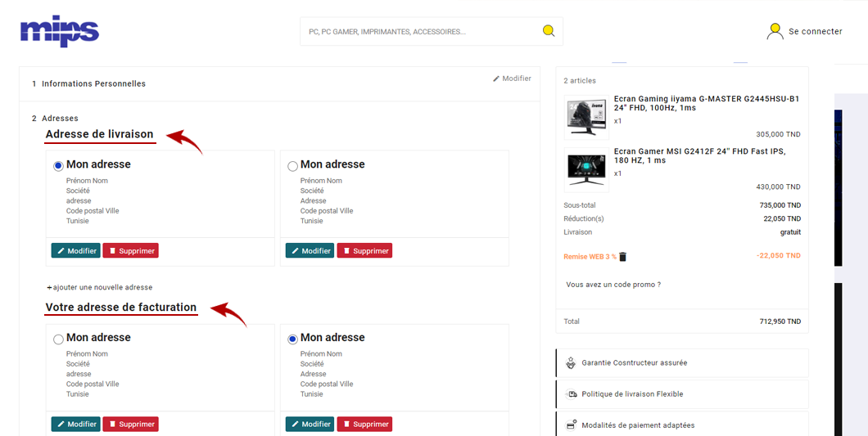Click Ecran Gamer MSI G2412F product title
Image resolution: width=868 pixels, height=436 pixels.
700,156
